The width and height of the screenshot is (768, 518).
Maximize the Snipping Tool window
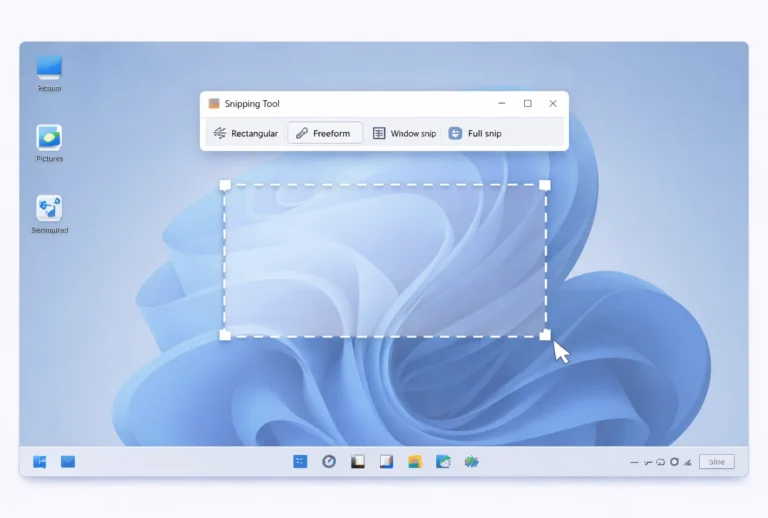(528, 103)
